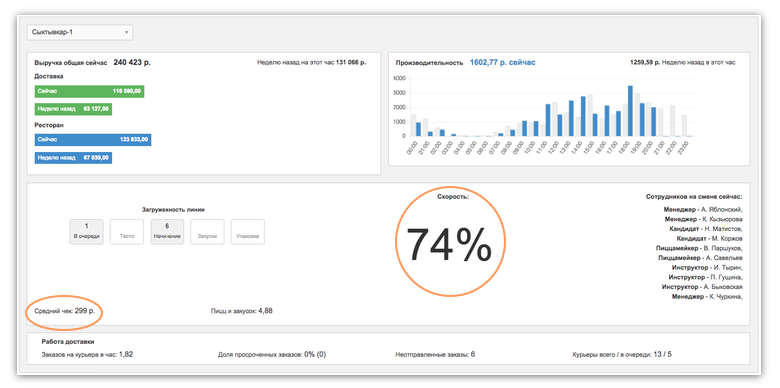
Task: Click the blue restaurant 'Сейчас' revenue bar
Action: pos(93,140)
